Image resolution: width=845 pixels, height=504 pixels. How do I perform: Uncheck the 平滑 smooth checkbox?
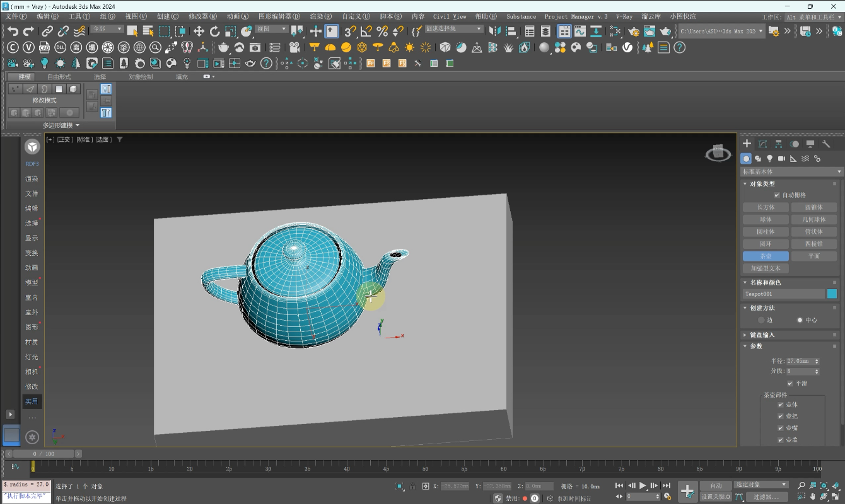tap(790, 383)
